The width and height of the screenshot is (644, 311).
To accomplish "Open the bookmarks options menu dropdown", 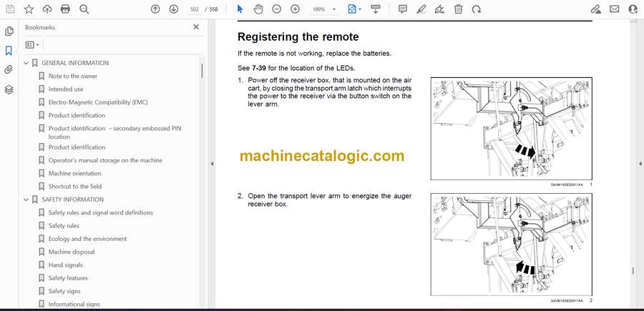I will 32,45.
